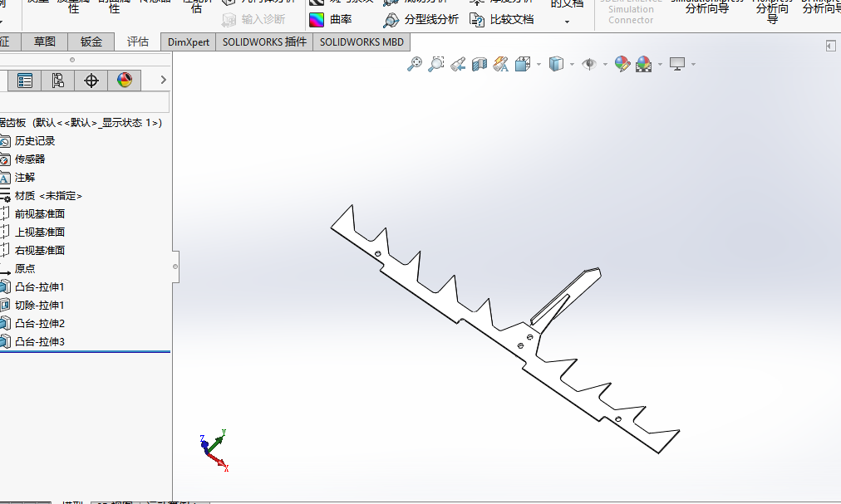Click the Edit Appearance color ball icon
Image resolution: width=841 pixels, height=504 pixels.
click(622, 64)
